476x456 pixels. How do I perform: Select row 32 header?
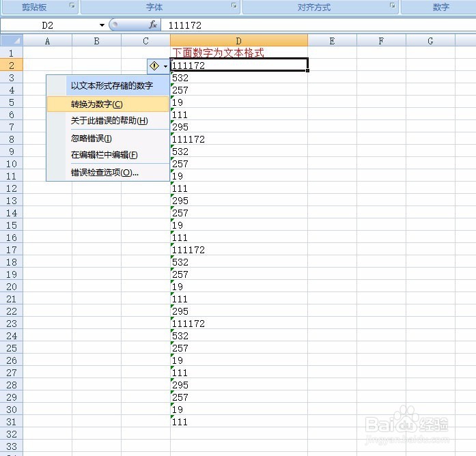[x=12, y=434]
